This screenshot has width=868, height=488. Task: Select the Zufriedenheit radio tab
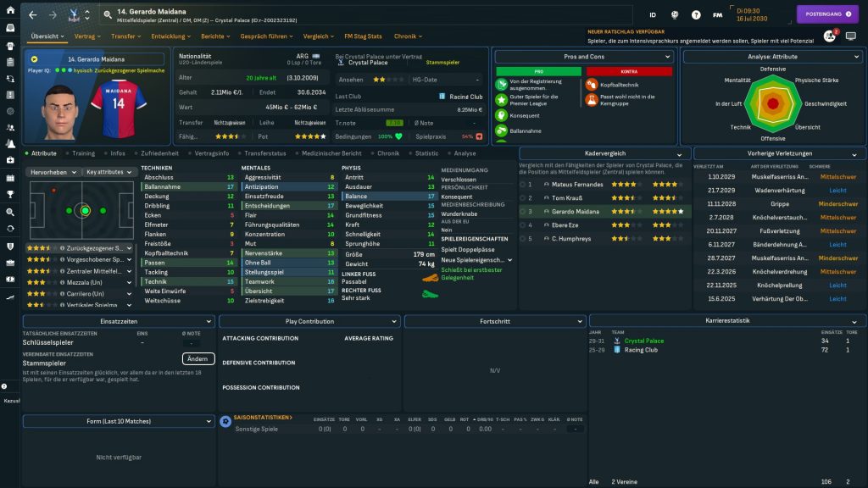coord(158,154)
